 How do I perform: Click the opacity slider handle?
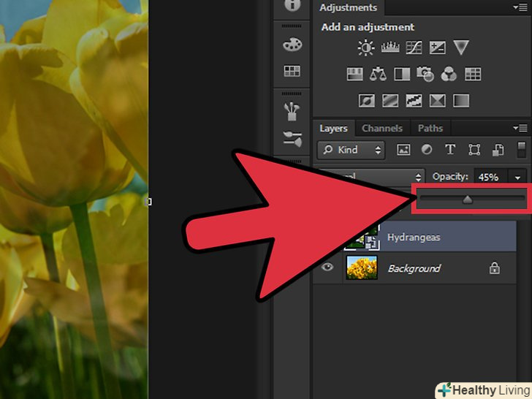[x=468, y=199]
